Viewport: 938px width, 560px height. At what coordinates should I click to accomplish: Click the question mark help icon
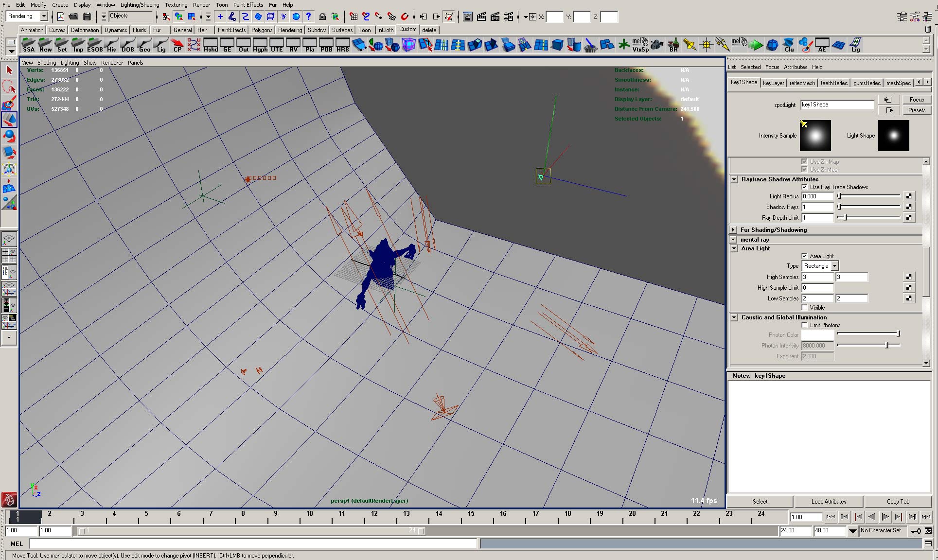[x=309, y=17]
